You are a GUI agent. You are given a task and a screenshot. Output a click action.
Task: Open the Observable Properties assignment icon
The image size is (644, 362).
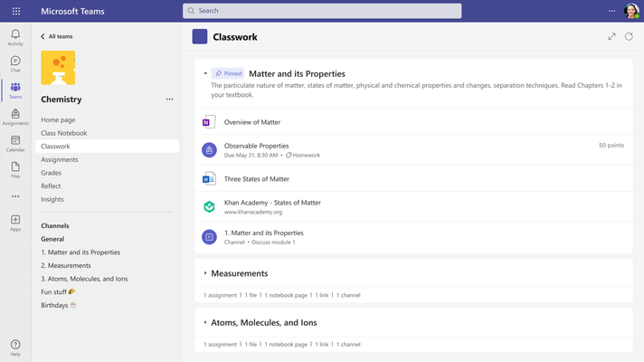[x=209, y=150]
